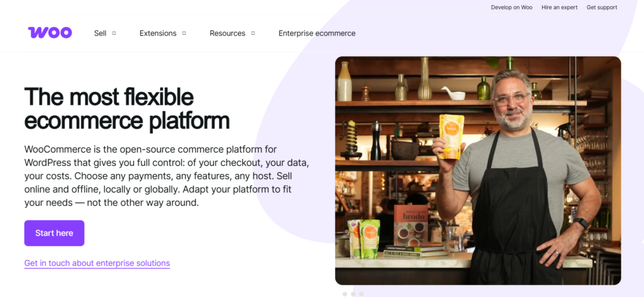This screenshot has width=644, height=297.
Task: Click the Start here button
Action: click(54, 233)
